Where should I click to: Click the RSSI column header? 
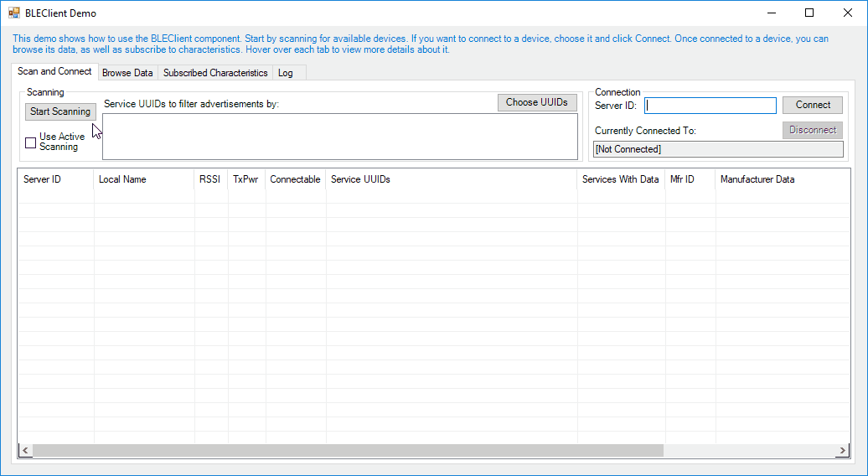click(211, 179)
